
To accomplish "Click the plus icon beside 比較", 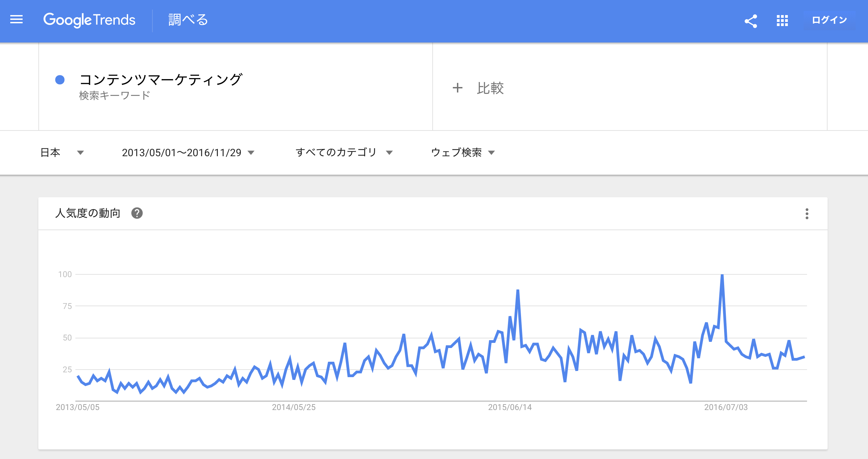I will pos(458,88).
